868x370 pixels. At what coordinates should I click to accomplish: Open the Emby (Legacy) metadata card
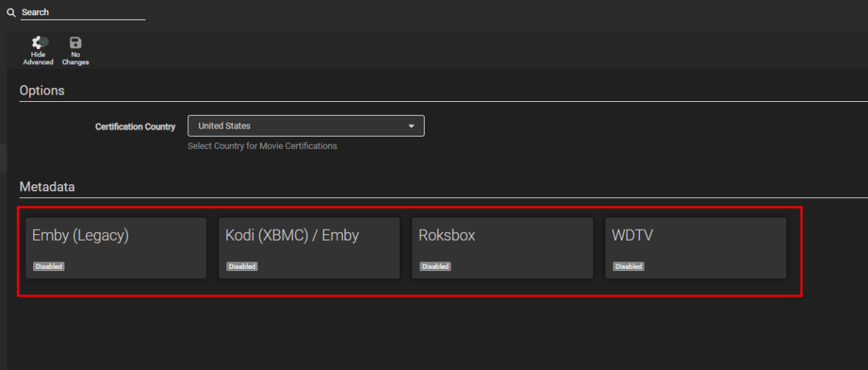tap(116, 248)
